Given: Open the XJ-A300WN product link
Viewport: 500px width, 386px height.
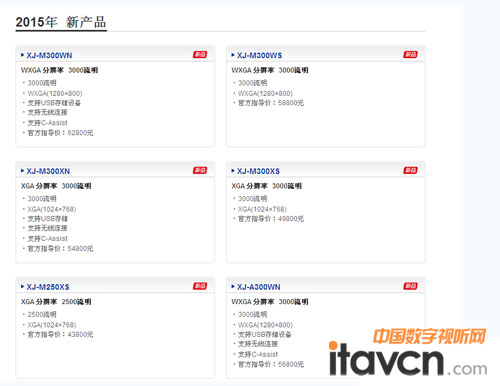Looking at the screenshot, I should (x=259, y=287).
